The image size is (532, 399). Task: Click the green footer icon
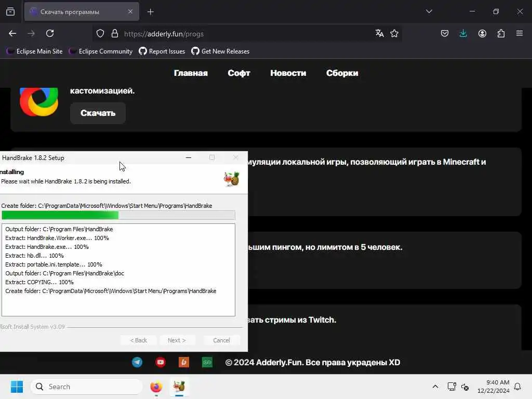point(207,362)
